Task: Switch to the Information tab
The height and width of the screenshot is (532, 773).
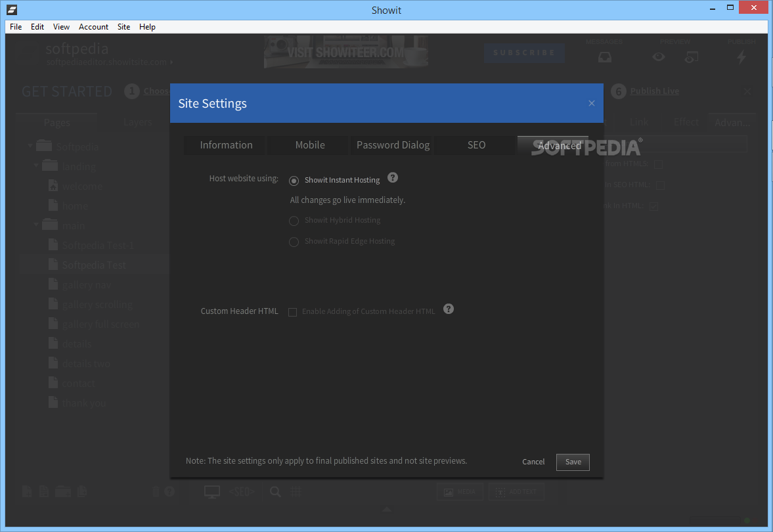Action: (226, 145)
